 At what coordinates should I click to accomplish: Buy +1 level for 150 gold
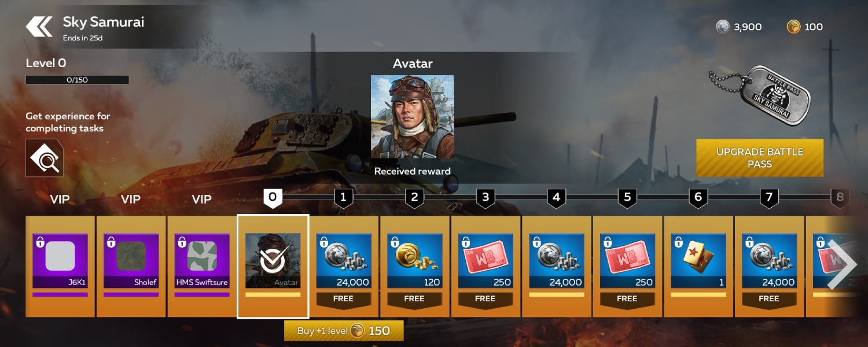click(x=344, y=331)
